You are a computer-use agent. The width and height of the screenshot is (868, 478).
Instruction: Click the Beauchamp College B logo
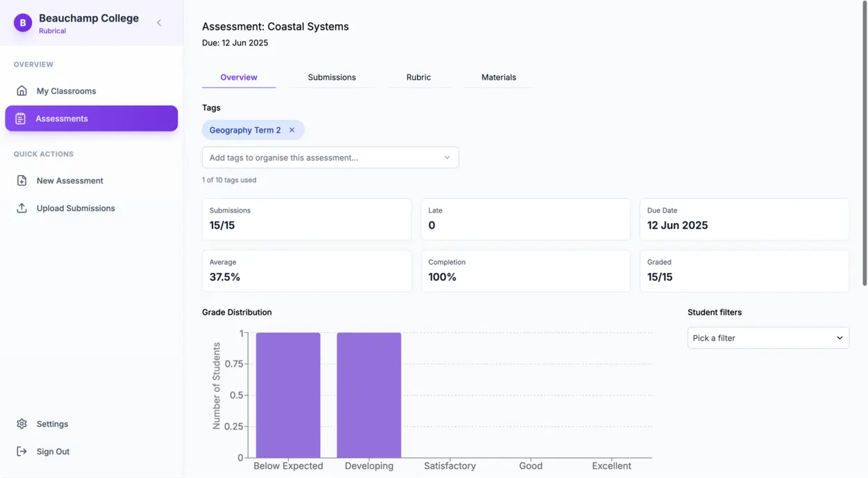click(22, 23)
